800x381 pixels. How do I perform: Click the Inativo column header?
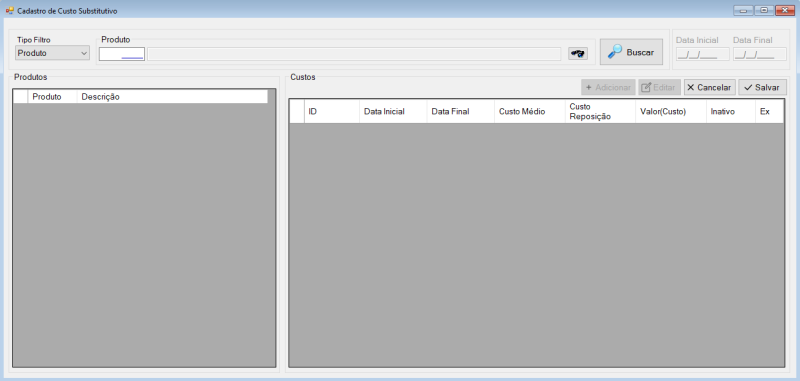731,111
